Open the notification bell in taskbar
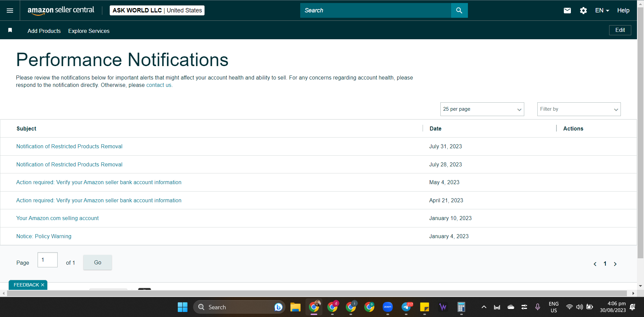 (633, 307)
